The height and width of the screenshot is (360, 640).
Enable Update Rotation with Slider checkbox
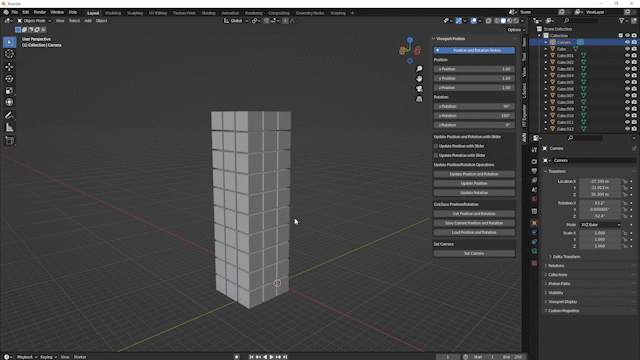(x=436, y=156)
